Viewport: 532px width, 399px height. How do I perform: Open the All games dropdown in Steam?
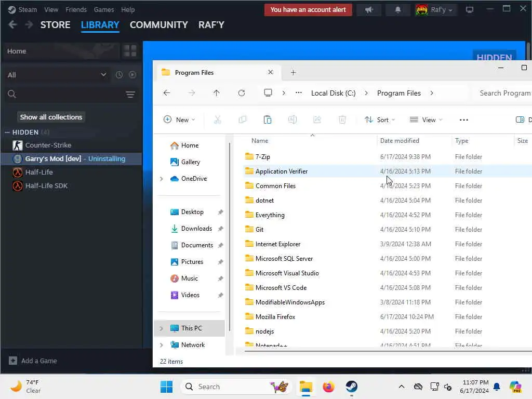(57, 75)
